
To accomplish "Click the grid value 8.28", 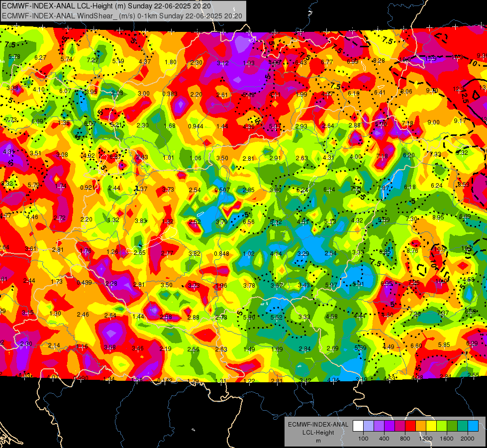I will click(379, 61).
